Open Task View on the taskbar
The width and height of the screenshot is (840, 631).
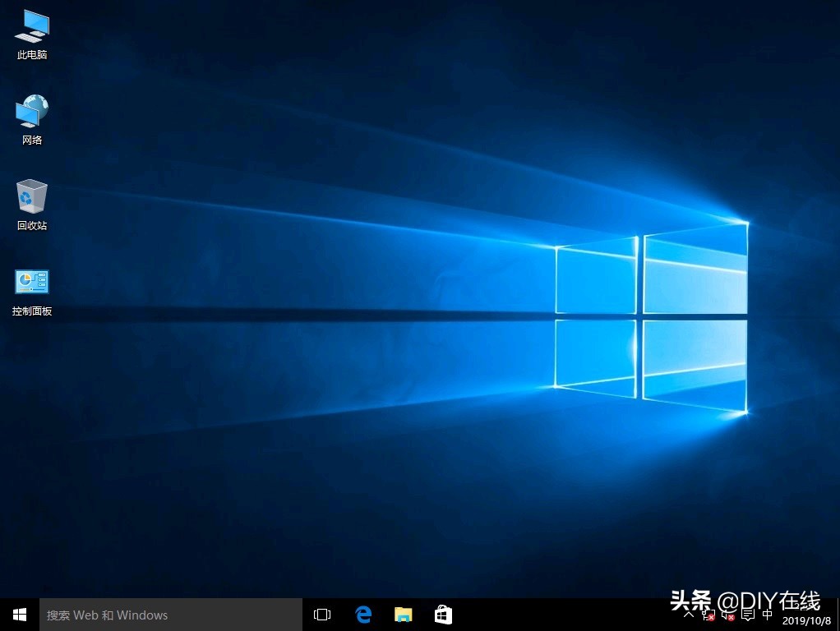pyautogui.click(x=321, y=614)
